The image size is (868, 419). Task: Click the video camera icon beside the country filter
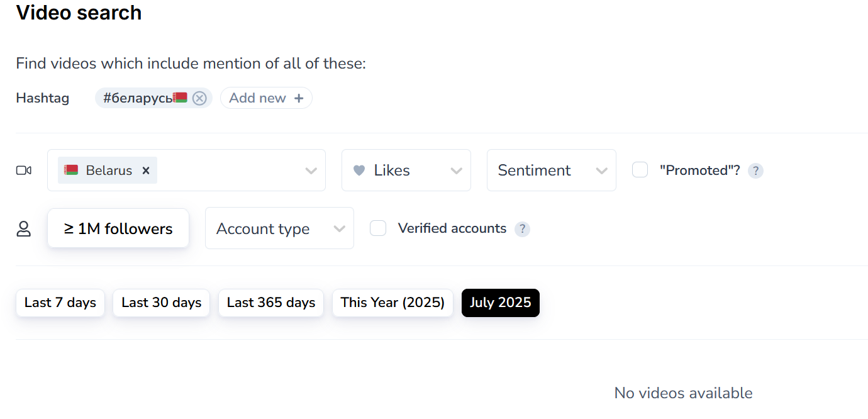click(x=24, y=170)
